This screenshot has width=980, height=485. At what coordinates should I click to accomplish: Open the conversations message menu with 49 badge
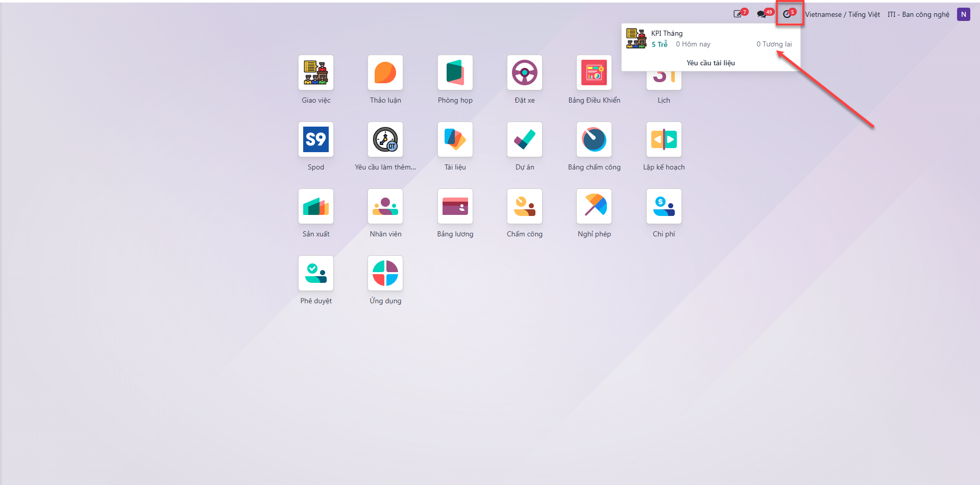[765, 14]
